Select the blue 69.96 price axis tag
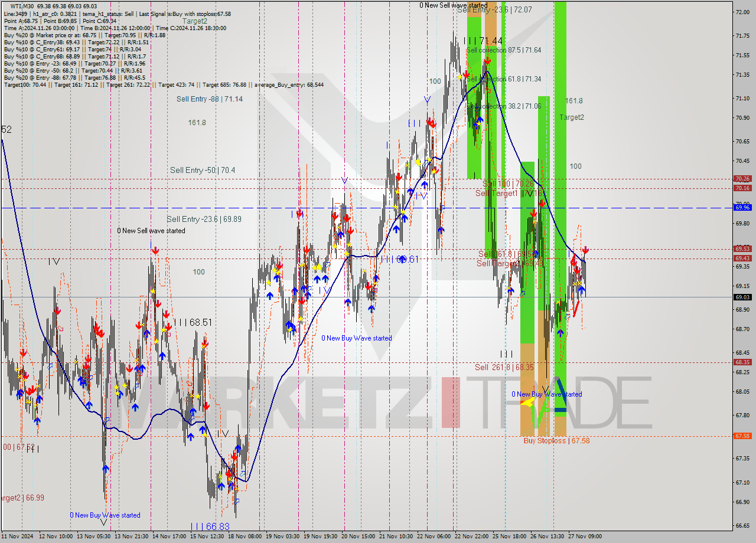This screenshot has height=543, width=756. 742,207
